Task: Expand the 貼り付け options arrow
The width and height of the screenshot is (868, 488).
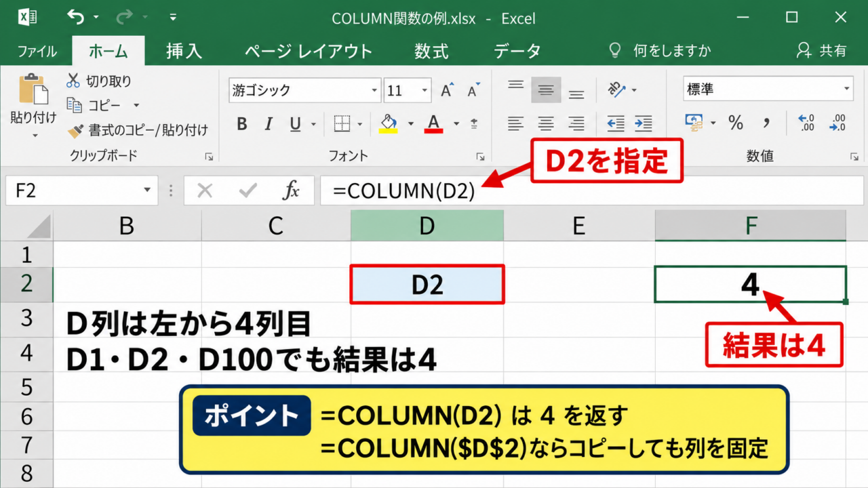Action: pos(34,136)
